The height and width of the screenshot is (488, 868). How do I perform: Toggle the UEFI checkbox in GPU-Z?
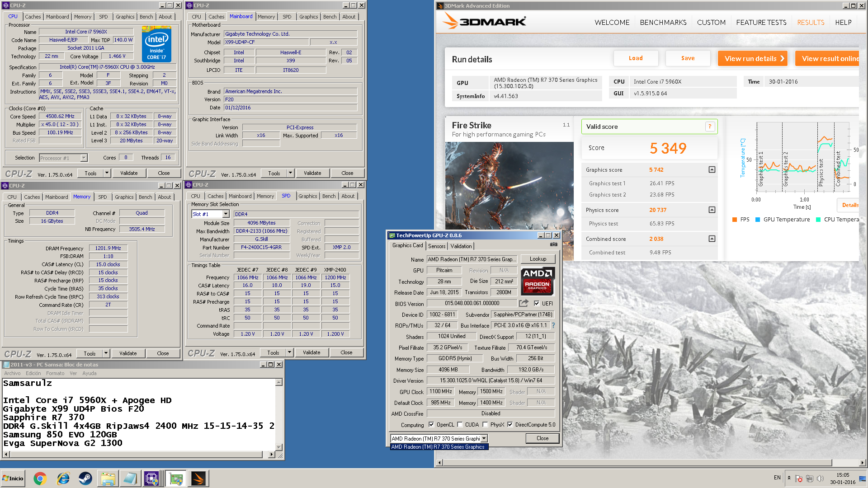pyautogui.click(x=537, y=303)
